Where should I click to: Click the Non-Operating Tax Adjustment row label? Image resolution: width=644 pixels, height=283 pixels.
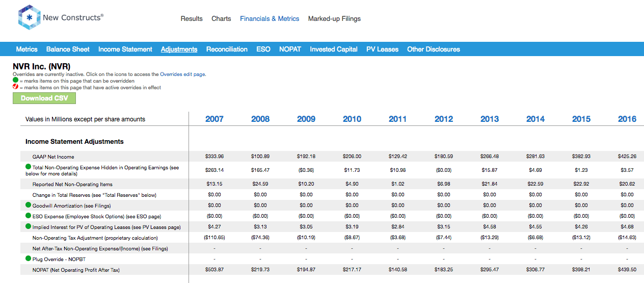tap(95, 238)
